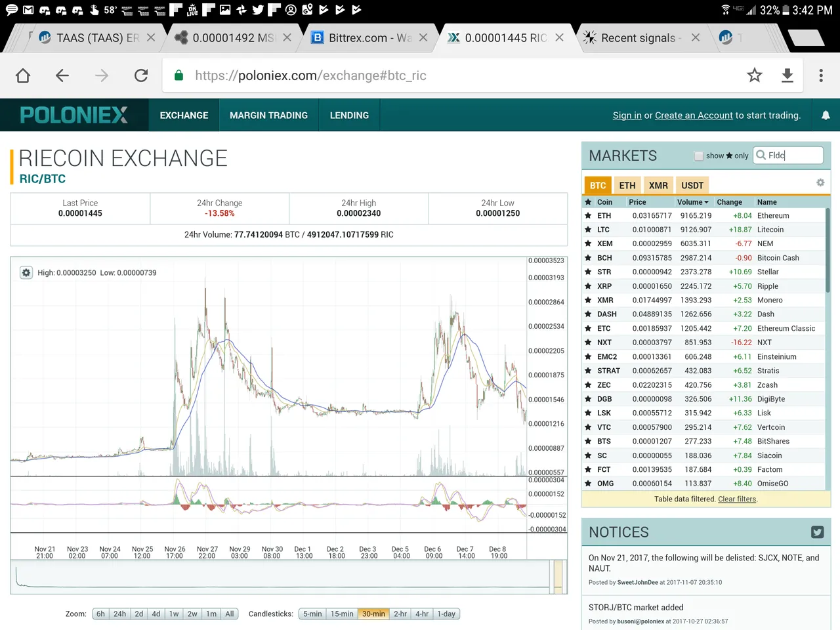Image resolution: width=840 pixels, height=630 pixels.
Task: Open the Ethereum Classic market row
Action: 703,328
